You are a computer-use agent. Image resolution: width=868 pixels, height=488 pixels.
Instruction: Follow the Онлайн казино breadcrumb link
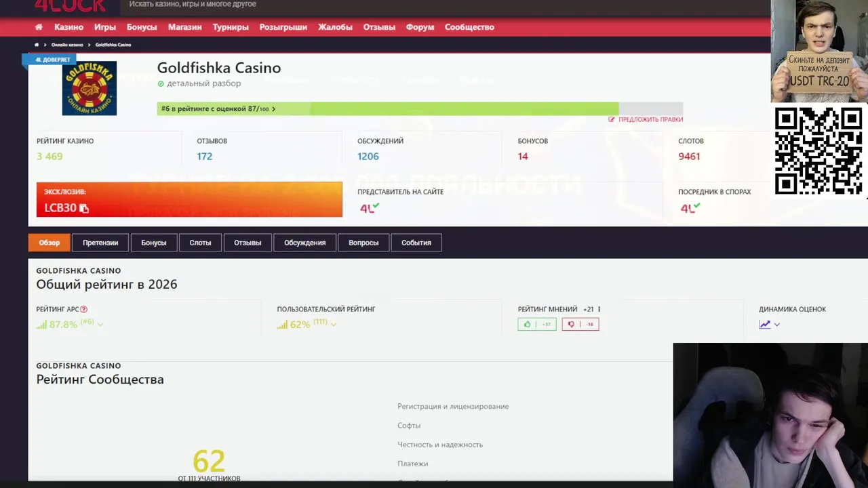coord(67,45)
